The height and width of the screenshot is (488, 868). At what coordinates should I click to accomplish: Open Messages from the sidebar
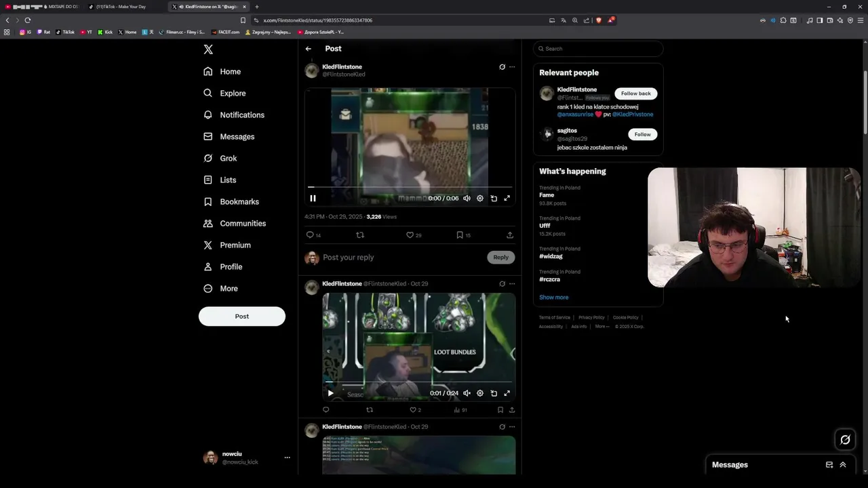(x=229, y=136)
